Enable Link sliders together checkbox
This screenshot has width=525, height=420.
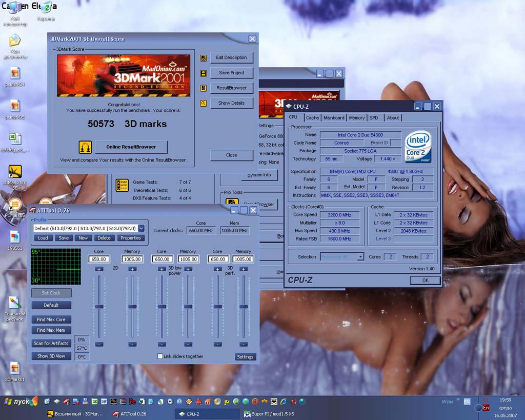[x=160, y=356]
